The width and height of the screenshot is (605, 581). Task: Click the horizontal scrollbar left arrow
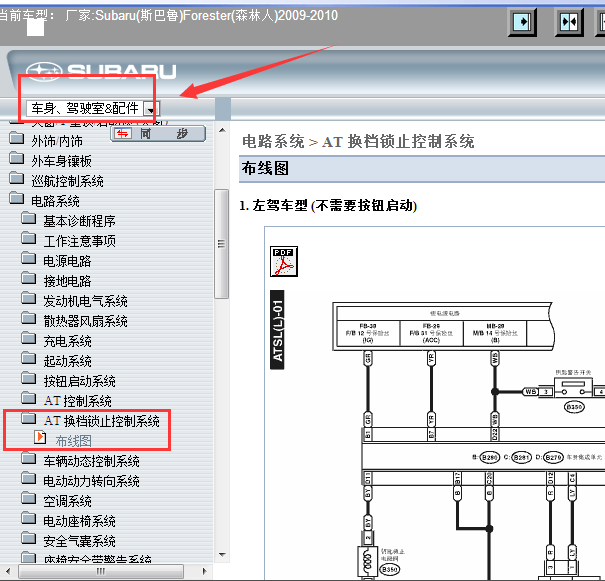(8, 571)
